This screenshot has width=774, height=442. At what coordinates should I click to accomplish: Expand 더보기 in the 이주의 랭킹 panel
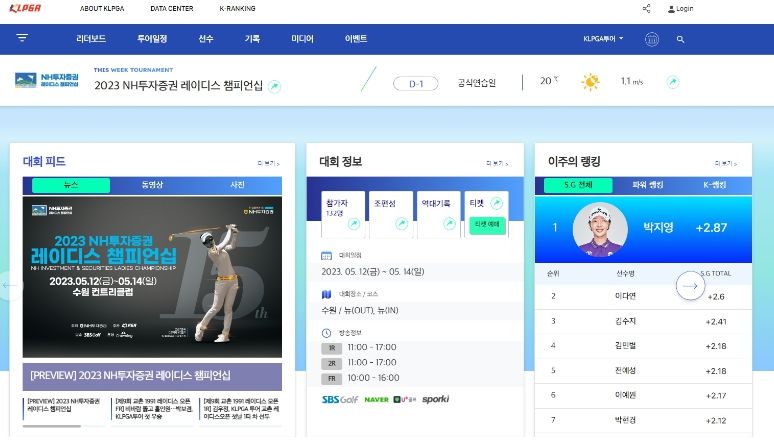click(726, 163)
